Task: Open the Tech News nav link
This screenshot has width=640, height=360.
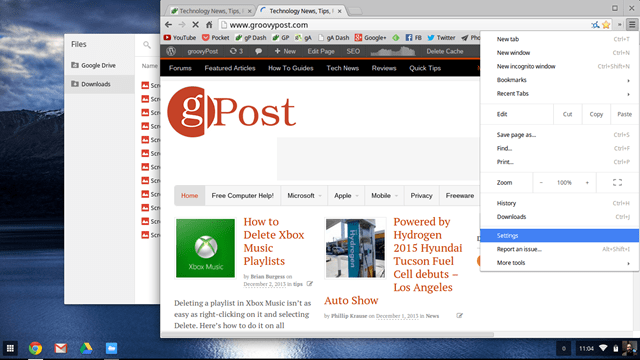Action: (342, 68)
